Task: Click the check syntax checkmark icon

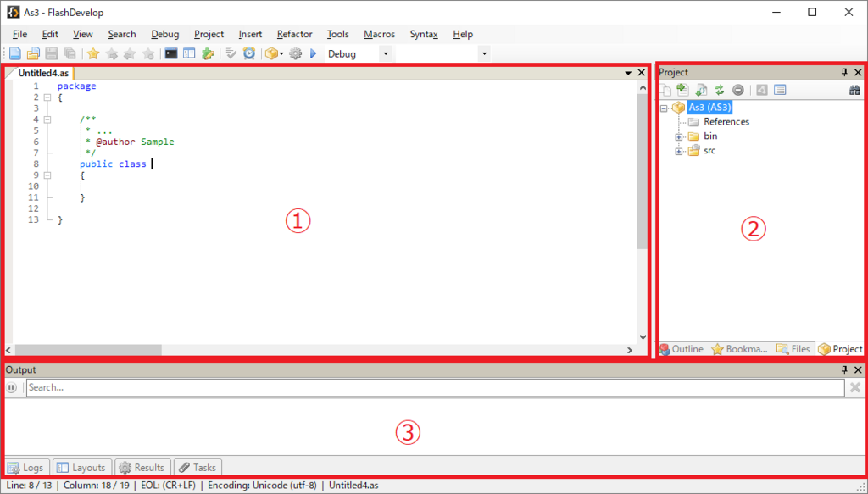Action: (x=231, y=53)
